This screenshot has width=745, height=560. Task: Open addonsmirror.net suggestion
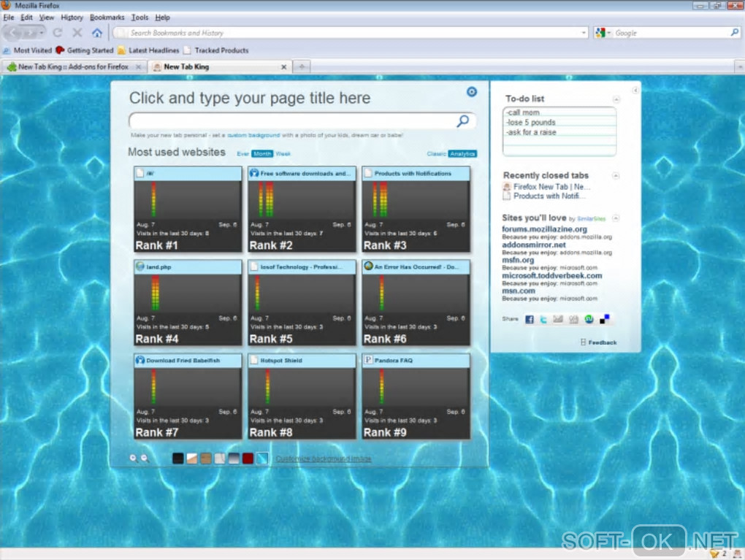coord(534,245)
